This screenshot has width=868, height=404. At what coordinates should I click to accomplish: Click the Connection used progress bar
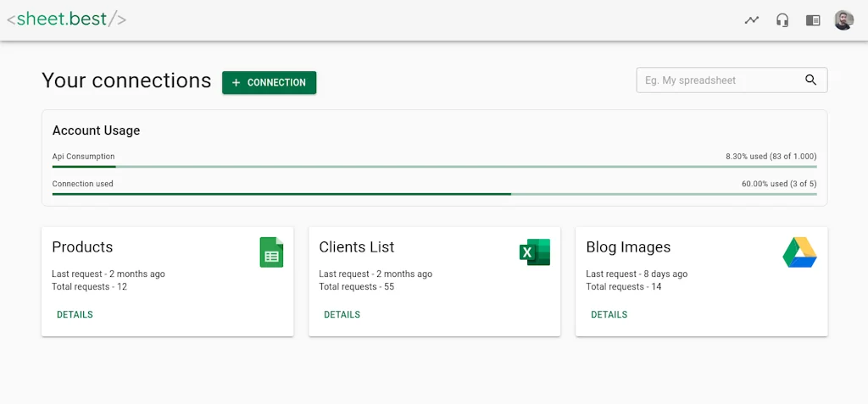[x=434, y=194]
